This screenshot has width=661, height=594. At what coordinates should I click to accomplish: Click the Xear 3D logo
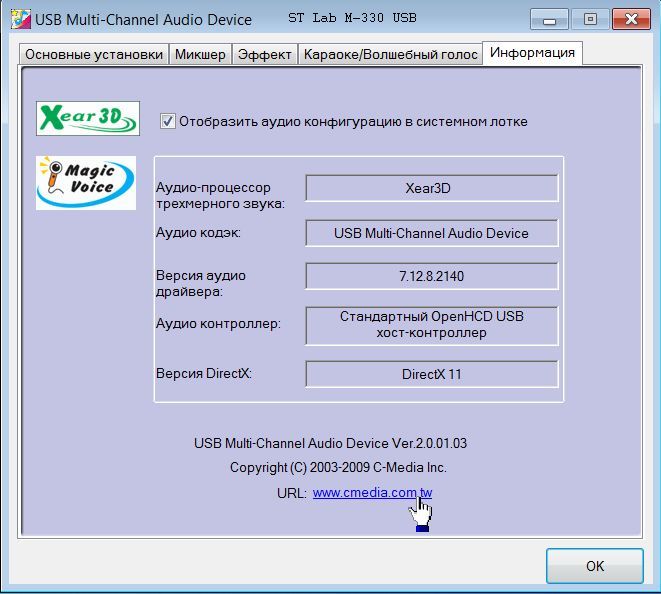tap(88, 118)
